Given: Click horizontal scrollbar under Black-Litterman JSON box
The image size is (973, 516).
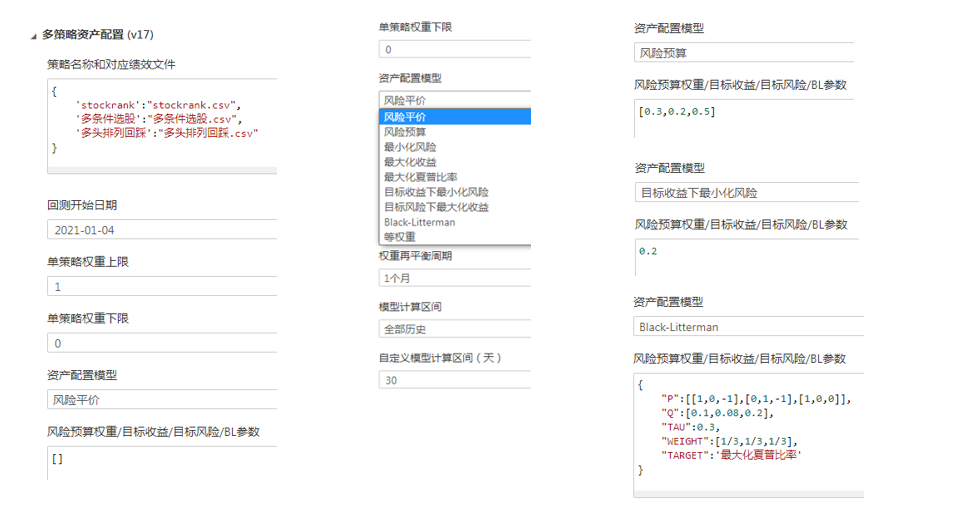Looking at the screenshot, I should pyautogui.click(x=749, y=494).
